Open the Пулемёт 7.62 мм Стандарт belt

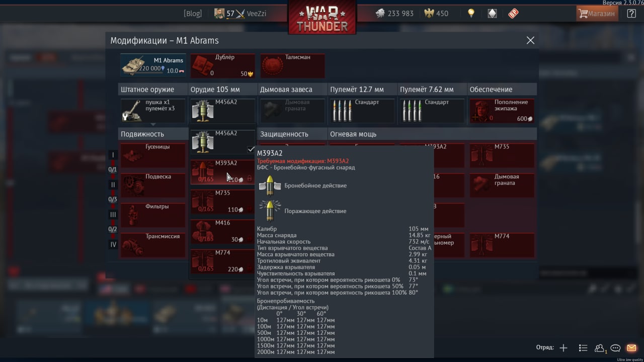coord(432,110)
